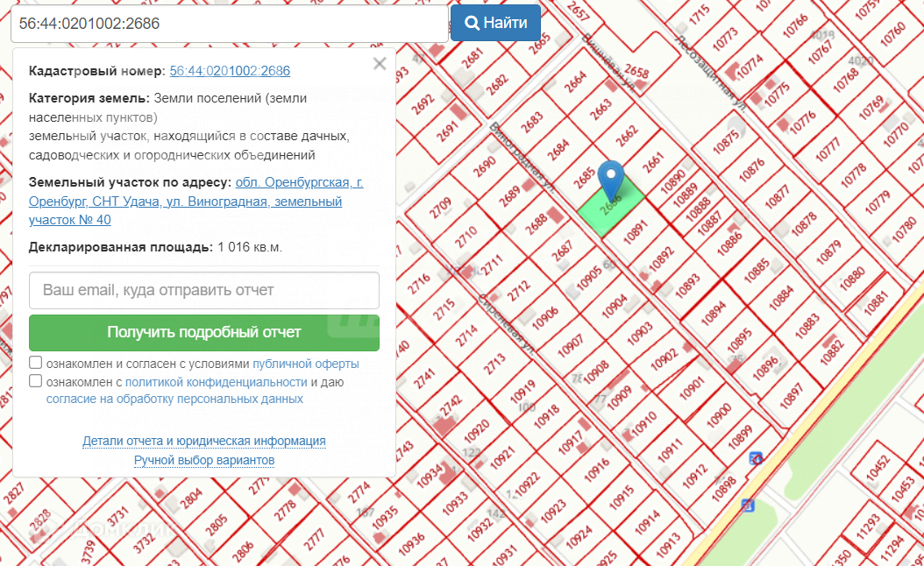The image size is (924, 566).
Task: Select parcel 10875 on the map
Action: point(725,142)
